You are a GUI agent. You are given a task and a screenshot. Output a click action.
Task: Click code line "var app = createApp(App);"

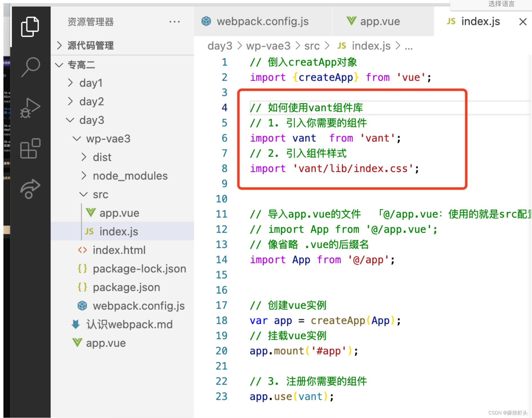point(325,321)
